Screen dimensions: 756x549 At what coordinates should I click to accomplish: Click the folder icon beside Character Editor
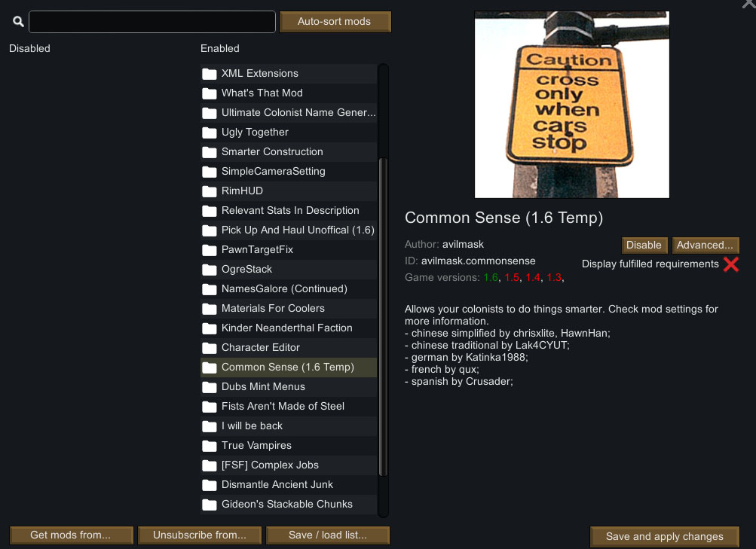pos(210,348)
